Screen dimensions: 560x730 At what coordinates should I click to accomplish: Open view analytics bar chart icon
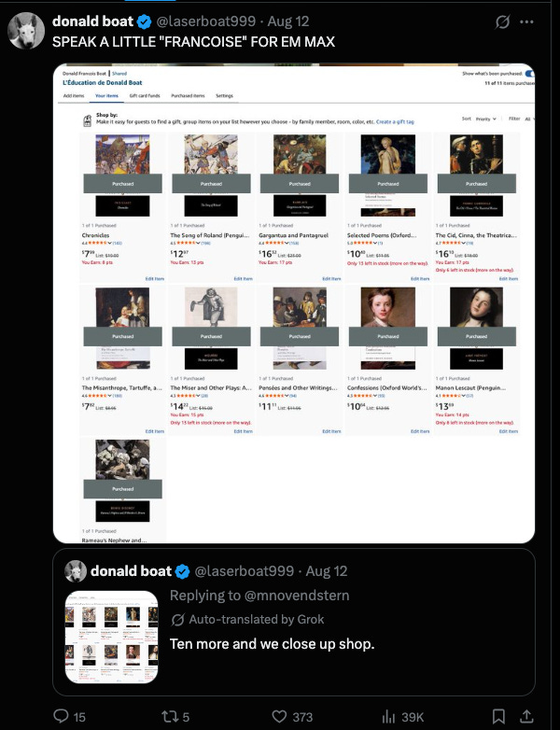(x=387, y=717)
